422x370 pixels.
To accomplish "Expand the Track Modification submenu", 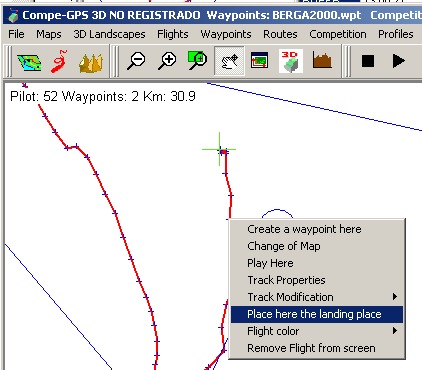I will pyautogui.click(x=317, y=297).
